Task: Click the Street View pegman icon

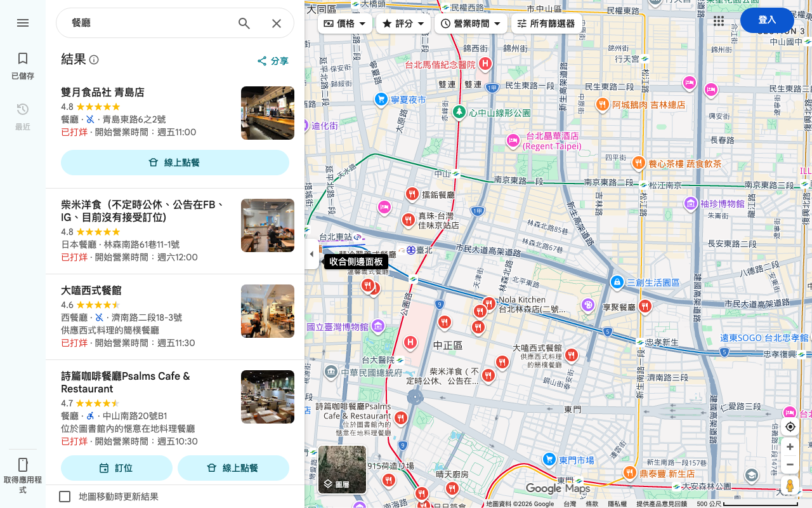Action: tap(790, 485)
